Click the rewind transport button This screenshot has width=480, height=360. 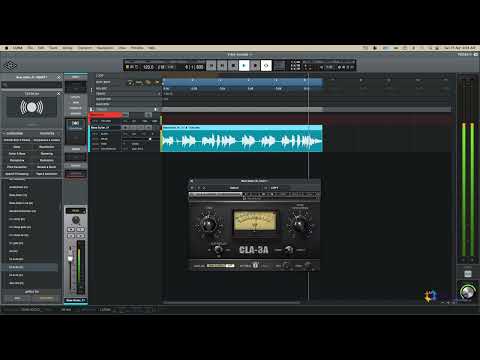point(211,66)
